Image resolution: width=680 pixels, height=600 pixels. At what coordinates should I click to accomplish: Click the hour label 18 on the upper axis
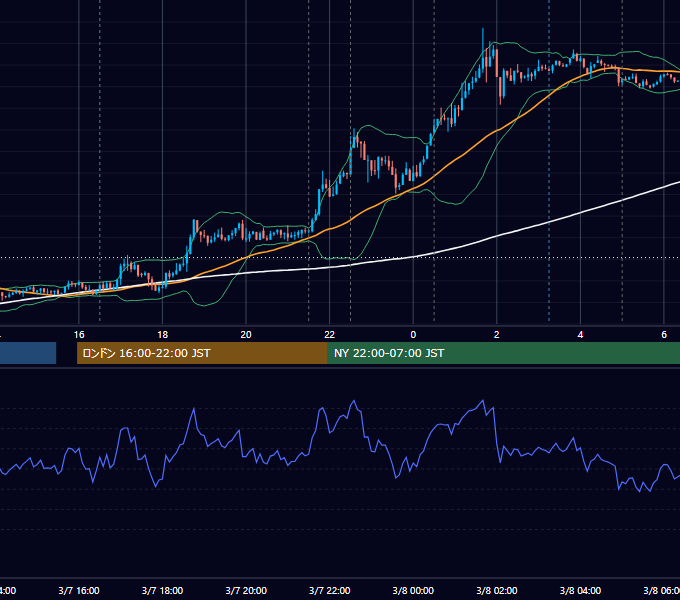[x=162, y=335]
